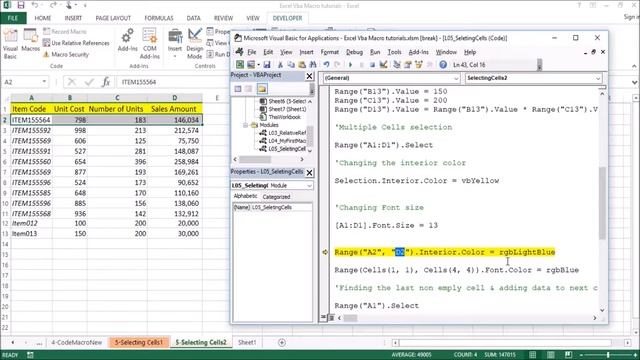The width and height of the screenshot is (640, 360).
Task: Expand the Excel formula bar
Action: (634, 82)
